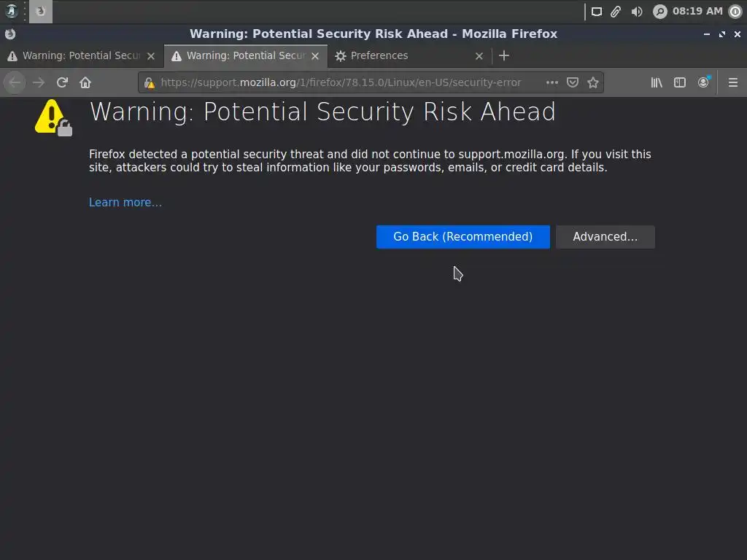The width and height of the screenshot is (747, 560).
Task: Click the forward navigation arrow
Action: tap(39, 82)
